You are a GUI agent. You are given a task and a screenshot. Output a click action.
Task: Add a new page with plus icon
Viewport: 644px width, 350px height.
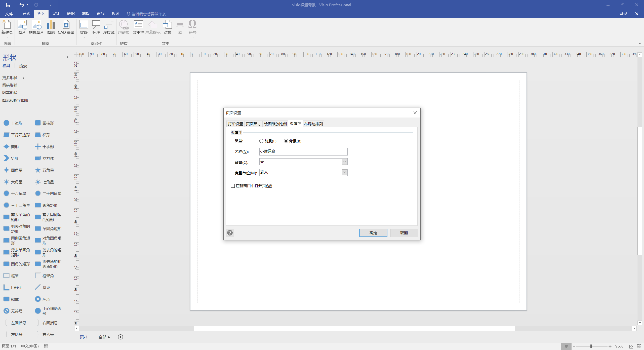pos(120,337)
